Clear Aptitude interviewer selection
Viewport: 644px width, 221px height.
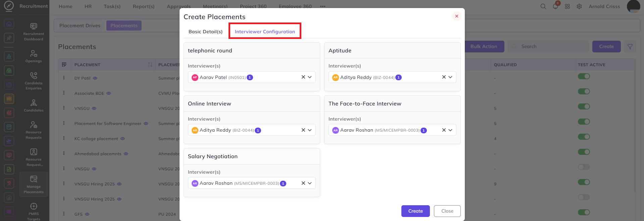coord(444,77)
